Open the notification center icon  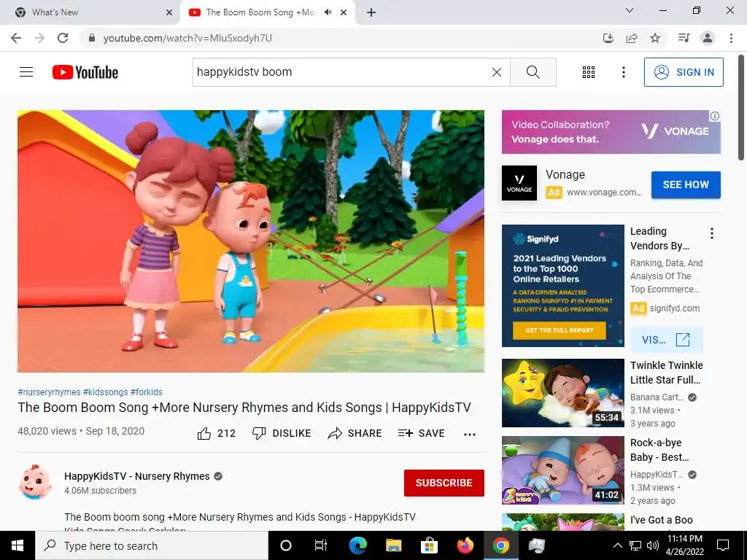[723, 545]
